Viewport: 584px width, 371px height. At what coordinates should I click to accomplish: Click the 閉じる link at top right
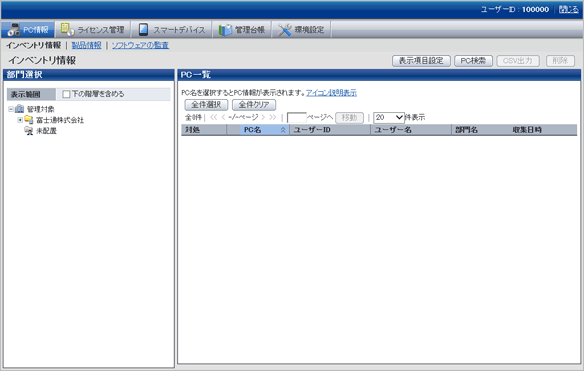coord(569,9)
